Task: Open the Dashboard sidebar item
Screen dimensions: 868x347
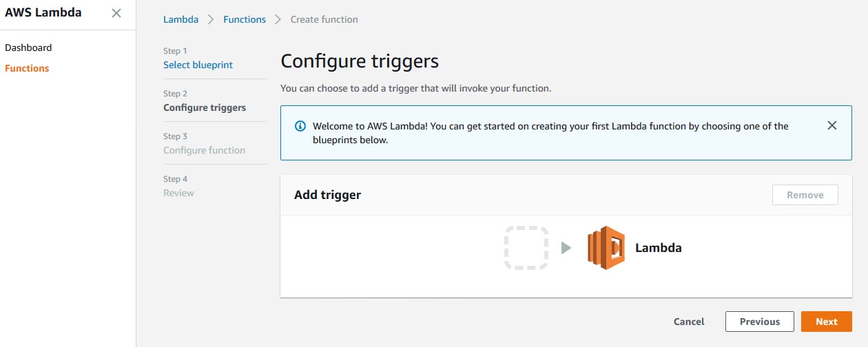Action: pyautogui.click(x=28, y=48)
